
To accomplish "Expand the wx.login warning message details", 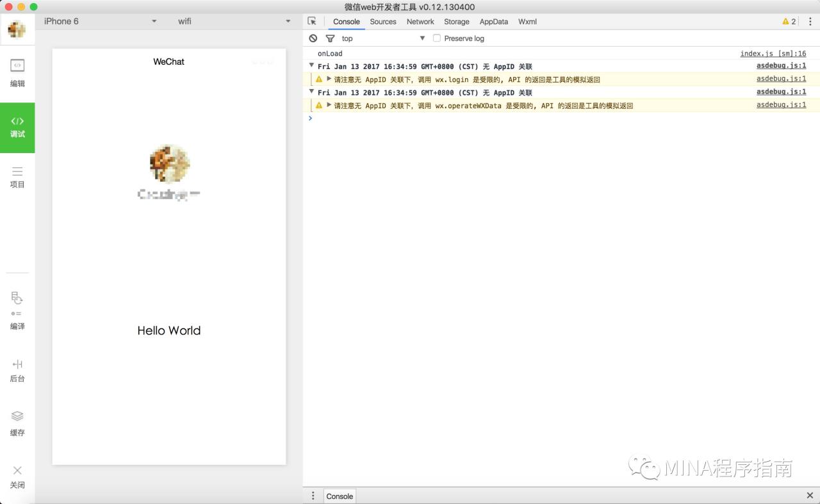I will coord(329,79).
